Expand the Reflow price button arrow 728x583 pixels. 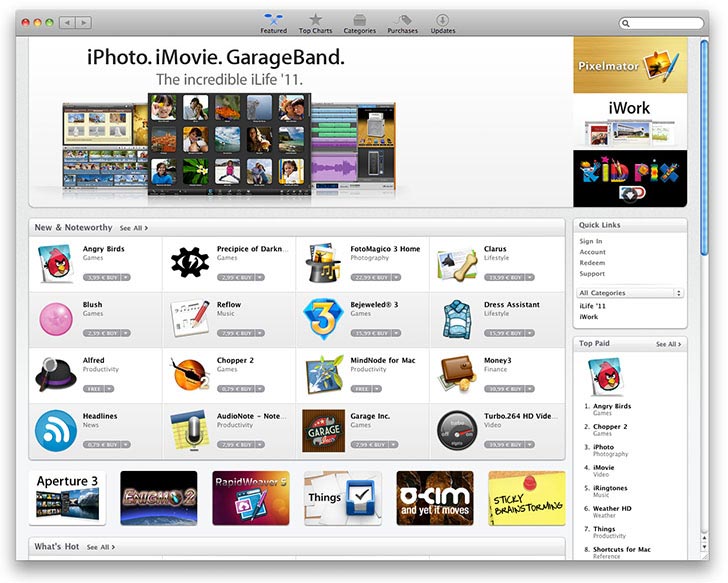tap(260, 333)
